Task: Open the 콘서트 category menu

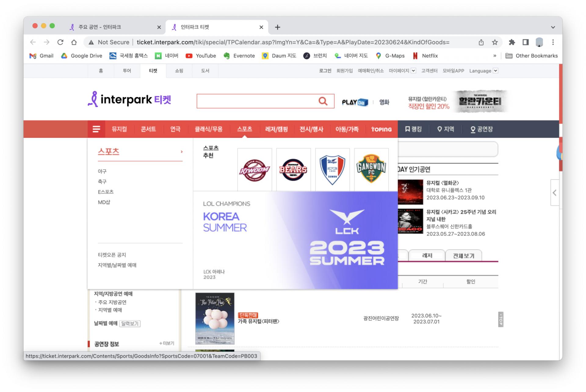Action: pos(148,129)
